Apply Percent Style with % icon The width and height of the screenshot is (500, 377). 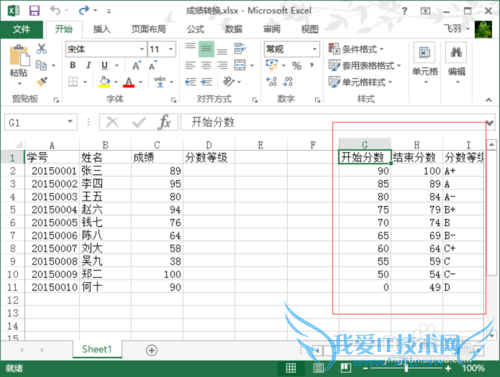[x=296, y=65]
